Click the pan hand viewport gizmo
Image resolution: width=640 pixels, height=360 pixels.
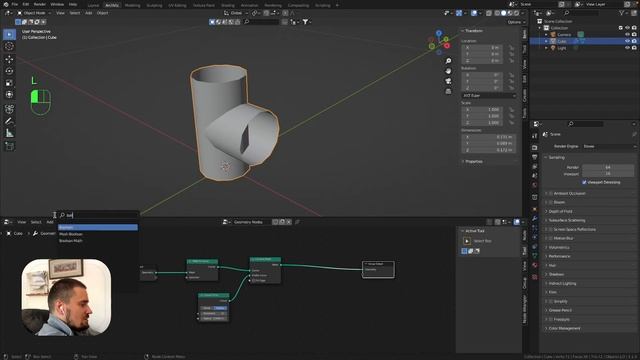tap(448, 71)
